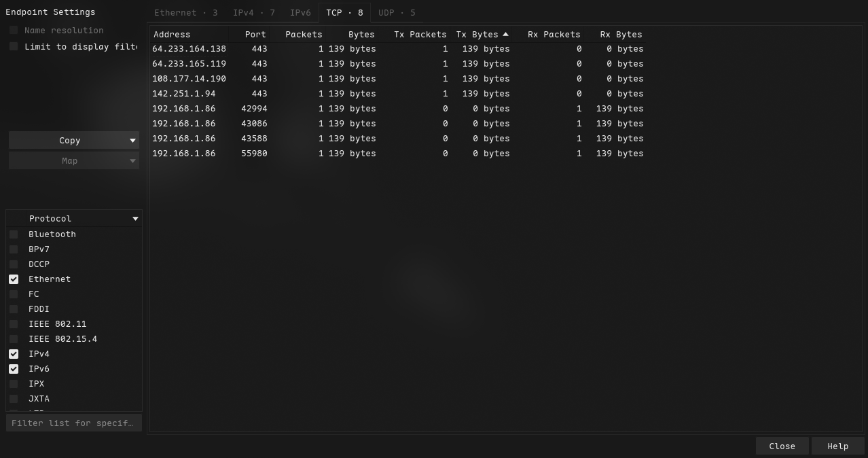This screenshot has height=458, width=868.
Task: Click the Filter list for specific type field
Action: 73,423
